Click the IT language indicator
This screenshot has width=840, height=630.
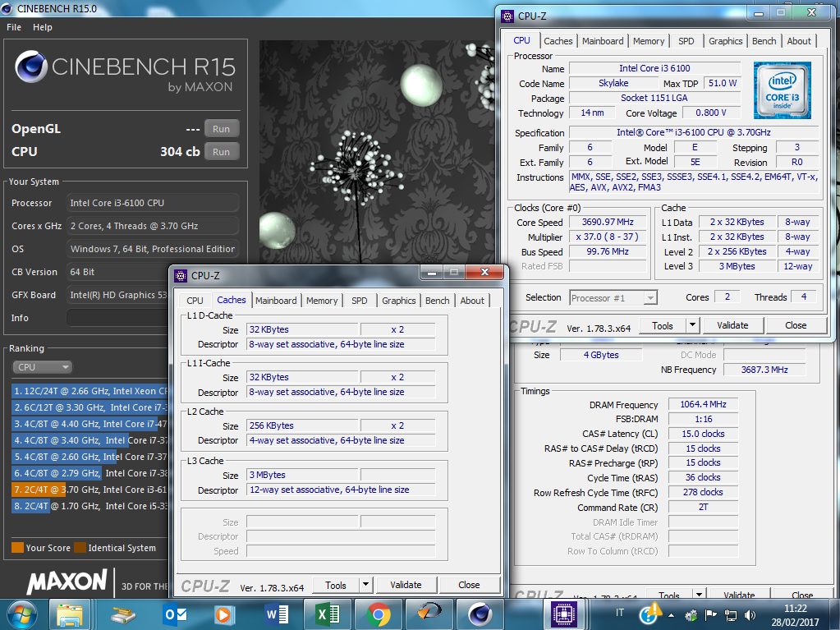[x=620, y=612]
